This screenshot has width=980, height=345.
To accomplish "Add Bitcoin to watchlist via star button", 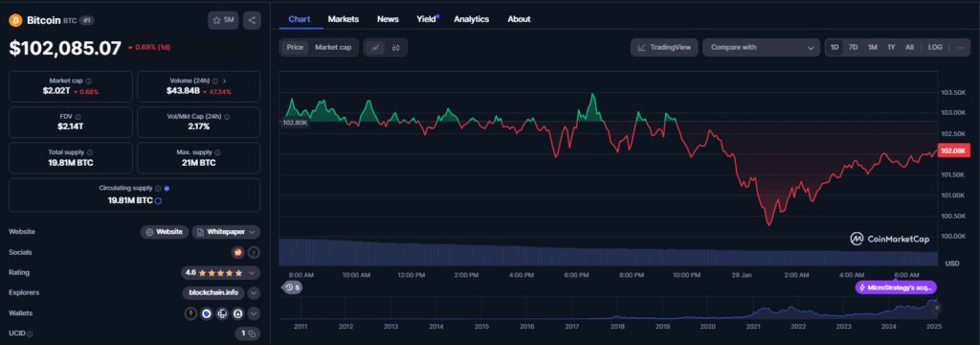I will click(x=223, y=20).
